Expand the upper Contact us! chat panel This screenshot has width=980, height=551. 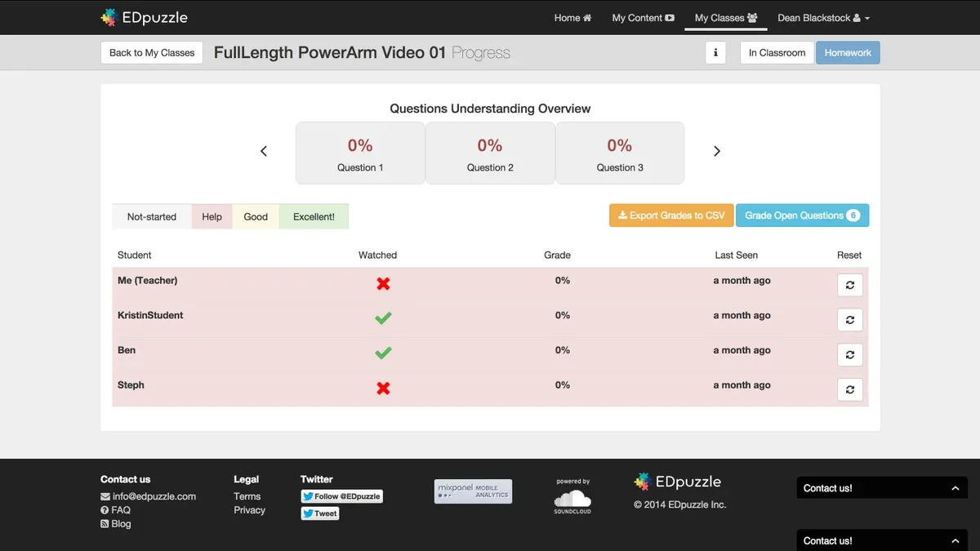tap(882, 488)
